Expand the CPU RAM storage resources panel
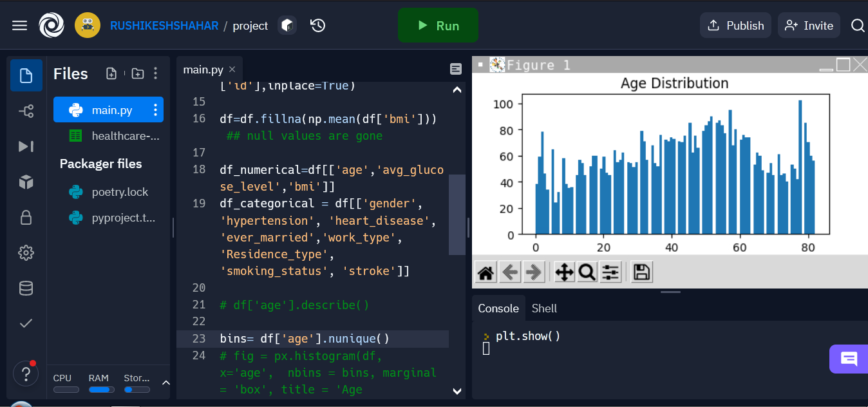This screenshot has width=868, height=407. tap(165, 383)
